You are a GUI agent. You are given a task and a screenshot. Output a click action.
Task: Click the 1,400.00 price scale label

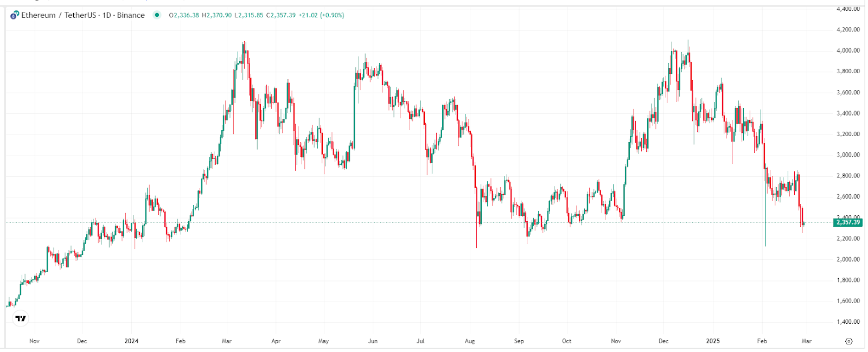click(848, 322)
